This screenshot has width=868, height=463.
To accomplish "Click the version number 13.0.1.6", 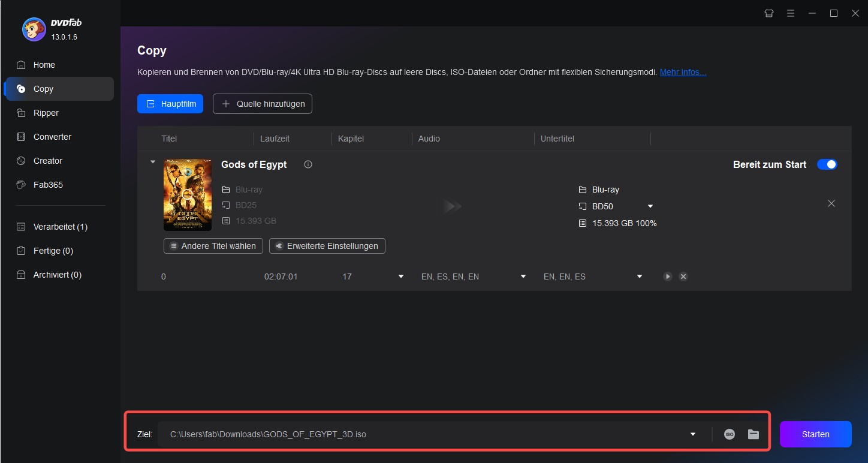I will [x=64, y=37].
